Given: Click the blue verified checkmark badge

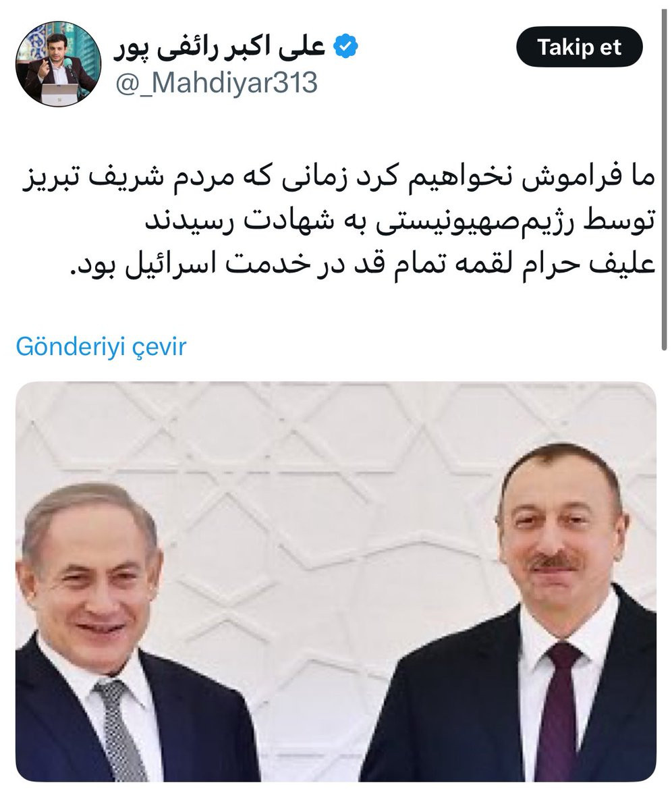Looking at the screenshot, I should tap(346, 47).
